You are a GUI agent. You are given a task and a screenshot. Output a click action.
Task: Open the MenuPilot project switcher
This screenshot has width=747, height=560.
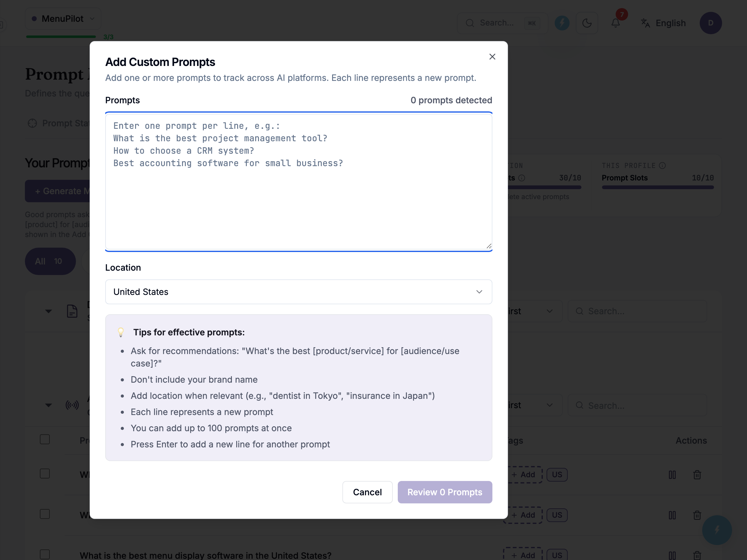[x=63, y=19]
